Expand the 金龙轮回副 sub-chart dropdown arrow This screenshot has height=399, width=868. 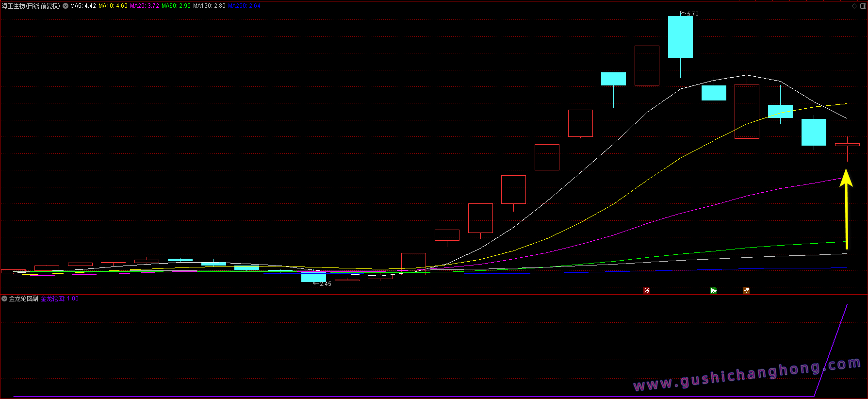coord(4,299)
